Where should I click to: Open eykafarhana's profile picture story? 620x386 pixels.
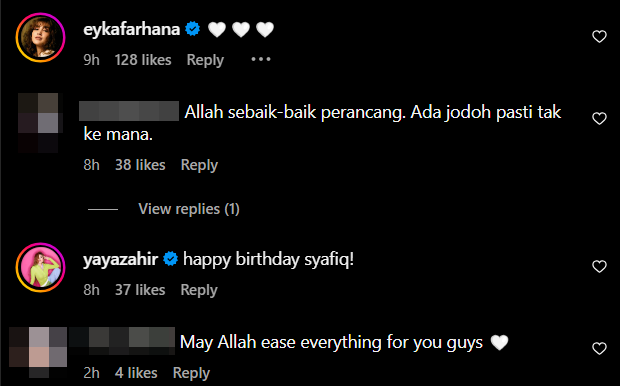(x=40, y=38)
